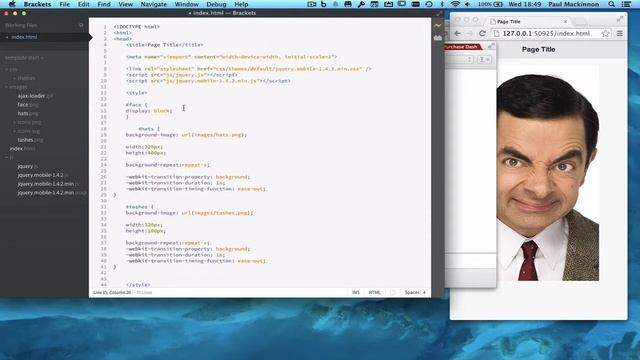Open new Chrome tab button
The width and height of the screenshot is (640, 360).
(x=580, y=21)
